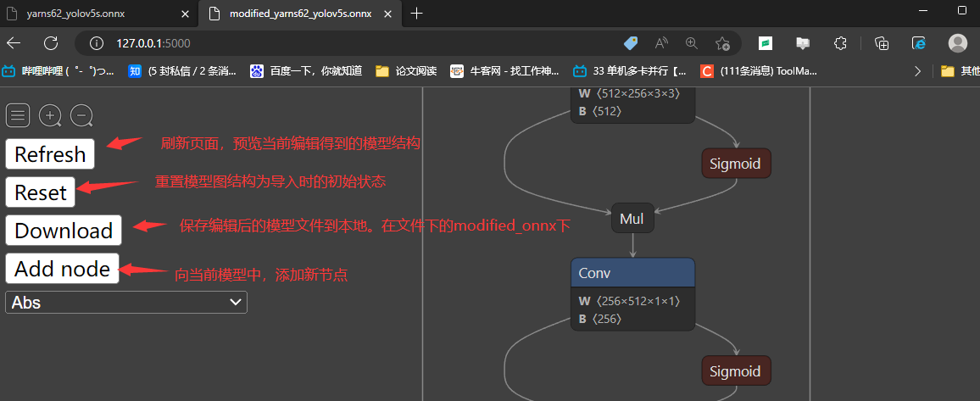Open the Collections icon
This screenshot has width=980, height=401.
coord(882,43)
